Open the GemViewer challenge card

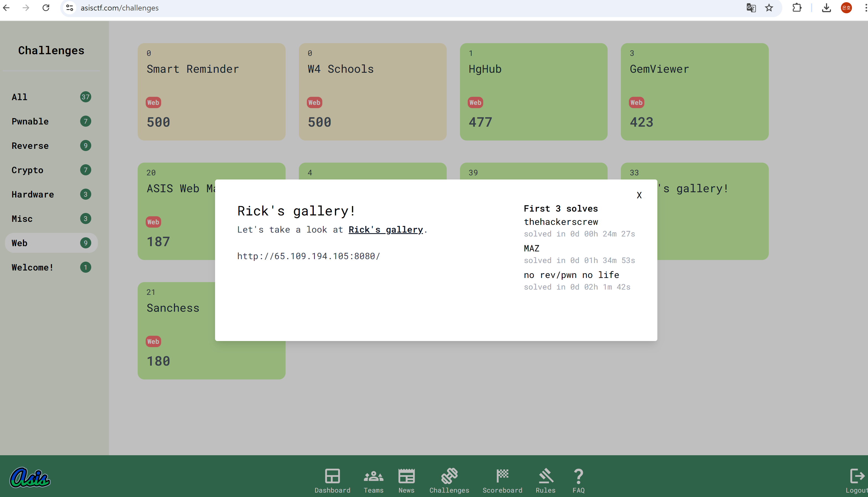(x=694, y=92)
